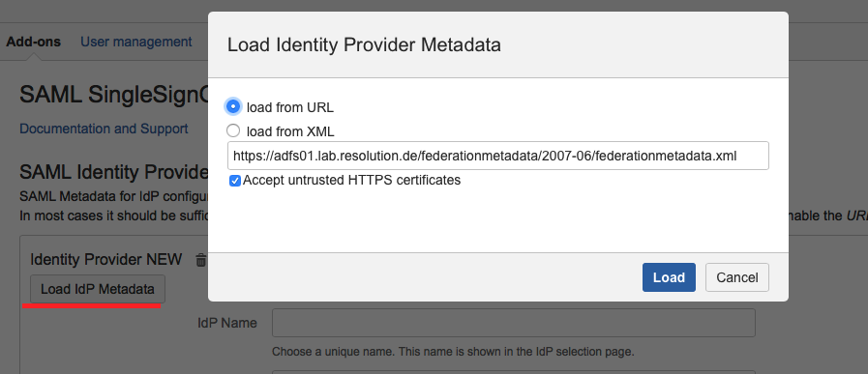This screenshot has width=868, height=374.
Task: Click the field below IdP Name
Action: (x=513, y=372)
